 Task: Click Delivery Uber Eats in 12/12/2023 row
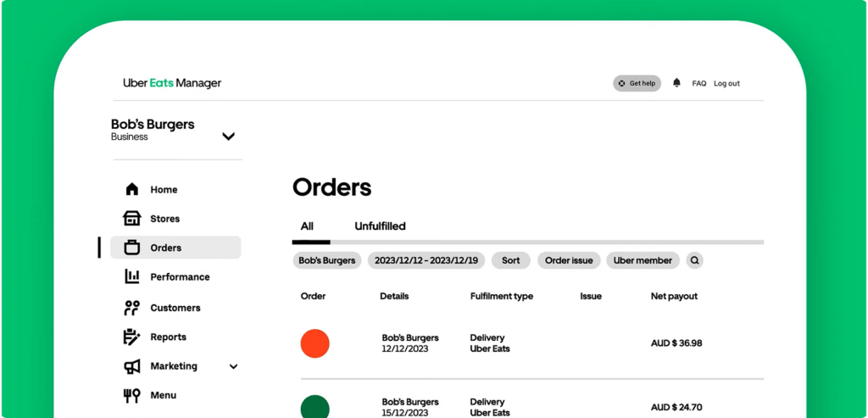point(490,343)
